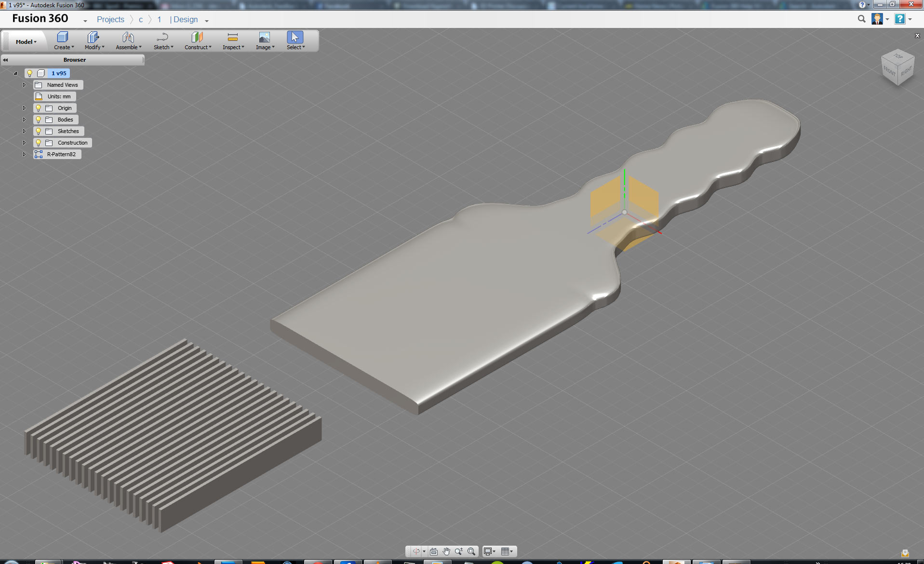Close the viewport with the small X
This screenshot has height=564, width=924.
click(917, 36)
